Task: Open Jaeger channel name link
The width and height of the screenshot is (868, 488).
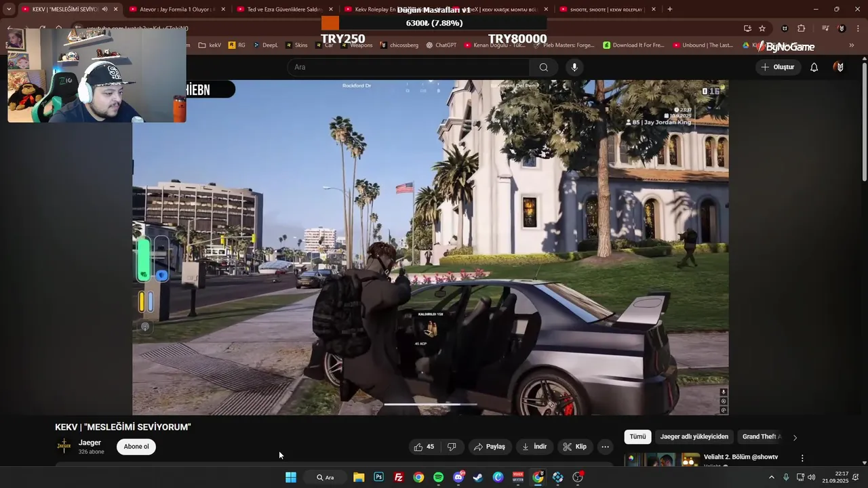Action: click(x=90, y=443)
